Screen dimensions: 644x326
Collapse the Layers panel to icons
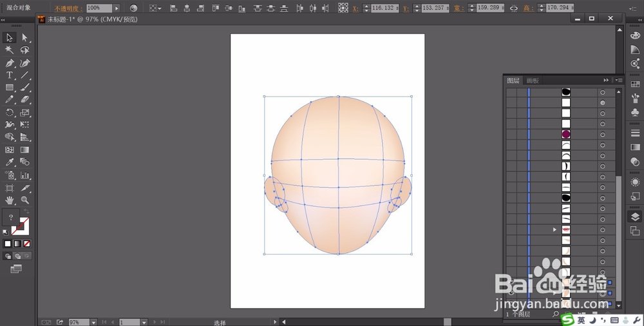(x=606, y=80)
